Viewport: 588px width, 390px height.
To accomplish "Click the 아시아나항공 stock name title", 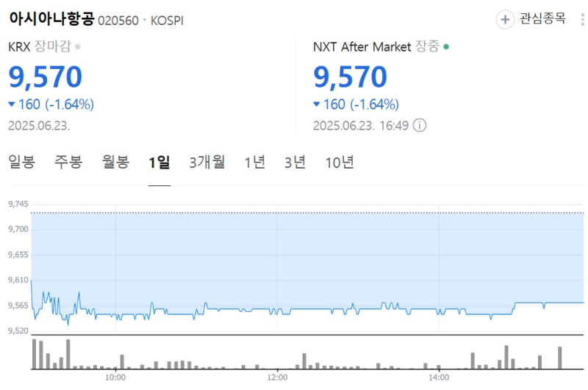I will point(51,18).
